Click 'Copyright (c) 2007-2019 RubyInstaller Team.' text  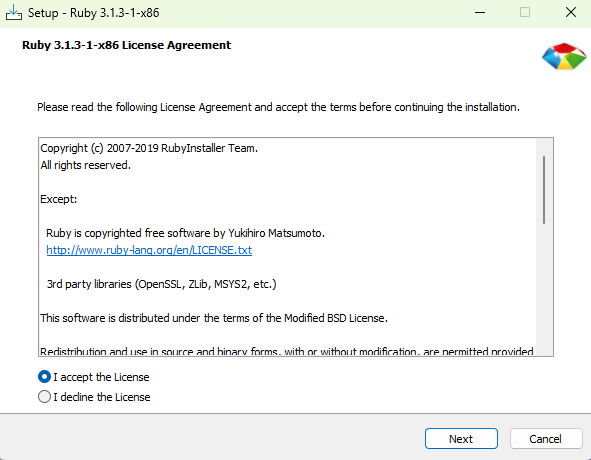(149, 148)
